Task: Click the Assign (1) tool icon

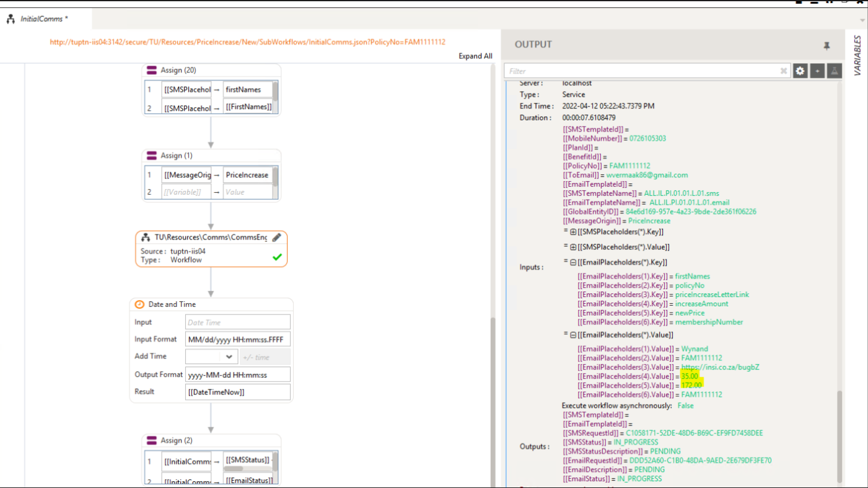Action: (x=152, y=156)
